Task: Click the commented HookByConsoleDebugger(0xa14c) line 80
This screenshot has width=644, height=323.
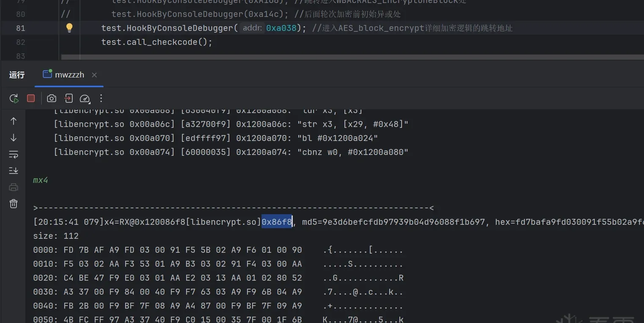Action: click(231, 14)
